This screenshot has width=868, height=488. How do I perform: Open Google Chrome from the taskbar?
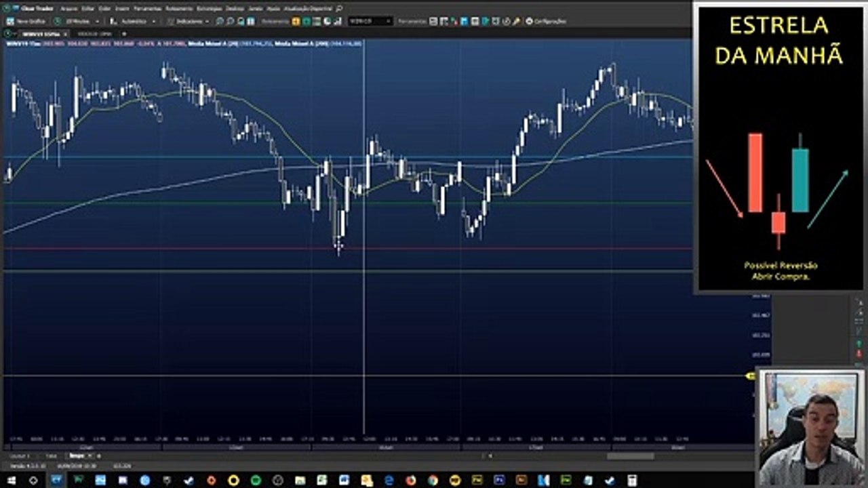coord(433,481)
